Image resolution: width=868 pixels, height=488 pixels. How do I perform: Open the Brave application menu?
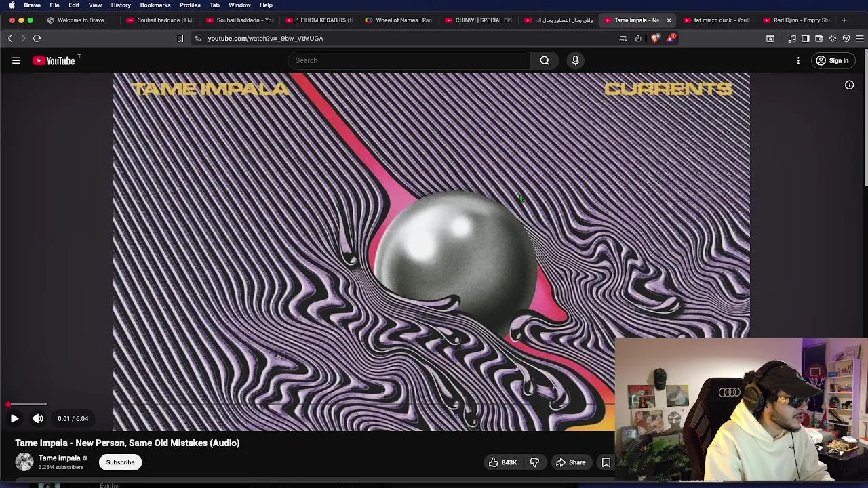pos(32,5)
